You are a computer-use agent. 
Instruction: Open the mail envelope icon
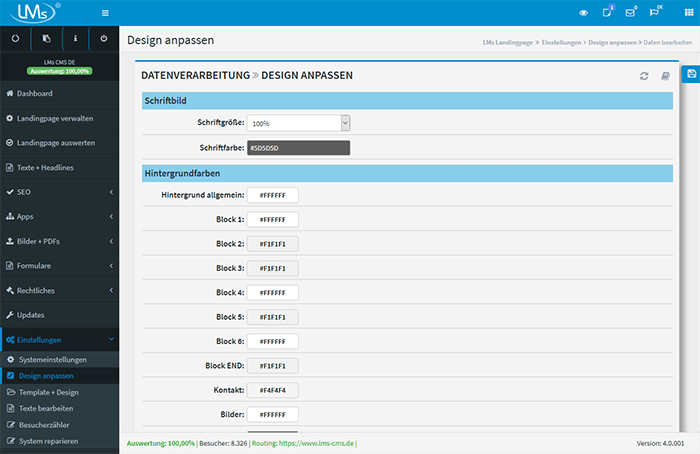tap(631, 13)
